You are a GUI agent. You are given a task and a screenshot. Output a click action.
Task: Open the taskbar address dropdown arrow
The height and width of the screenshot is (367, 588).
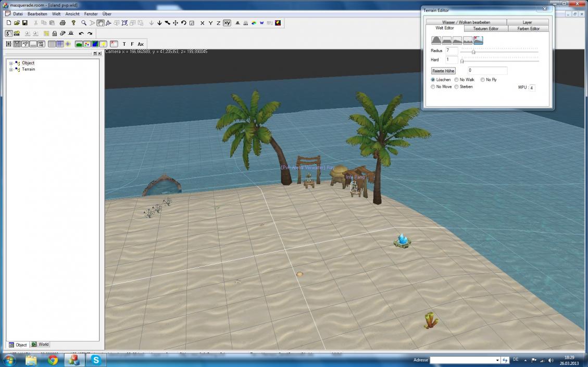pyautogui.click(x=497, y=360)
